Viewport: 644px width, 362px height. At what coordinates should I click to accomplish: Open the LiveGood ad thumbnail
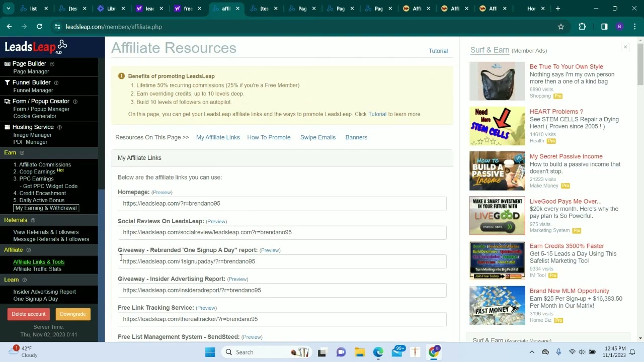tap(497, 216)
